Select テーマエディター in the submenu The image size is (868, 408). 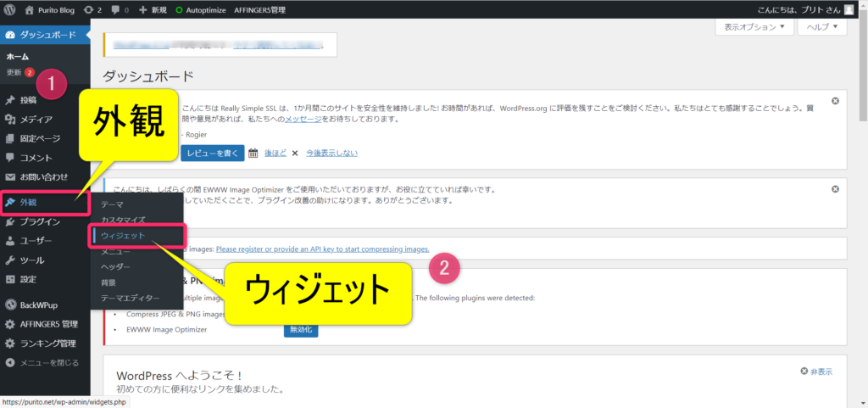[130, 298]
